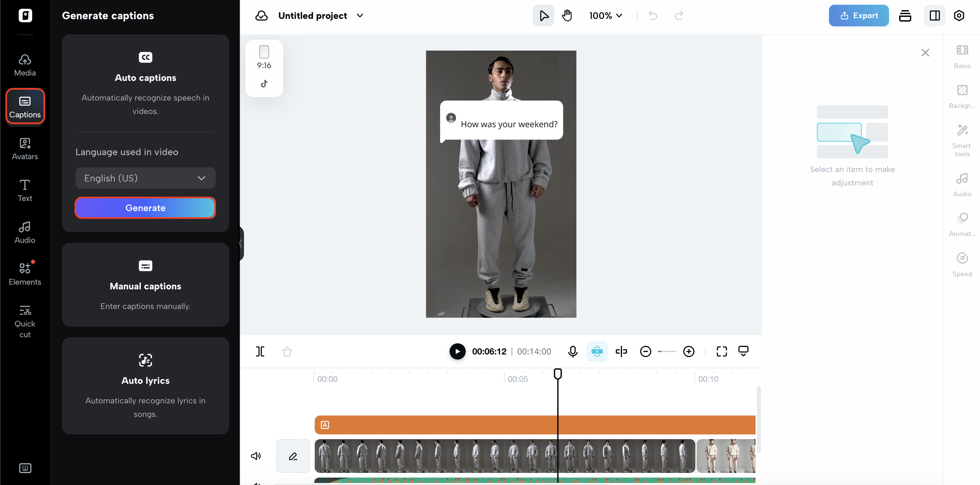Viewport: 980px width, 485px height.
Task: Open the 100% zoom level dropdown
Action: pyautogui.click(x=605, y=16)
